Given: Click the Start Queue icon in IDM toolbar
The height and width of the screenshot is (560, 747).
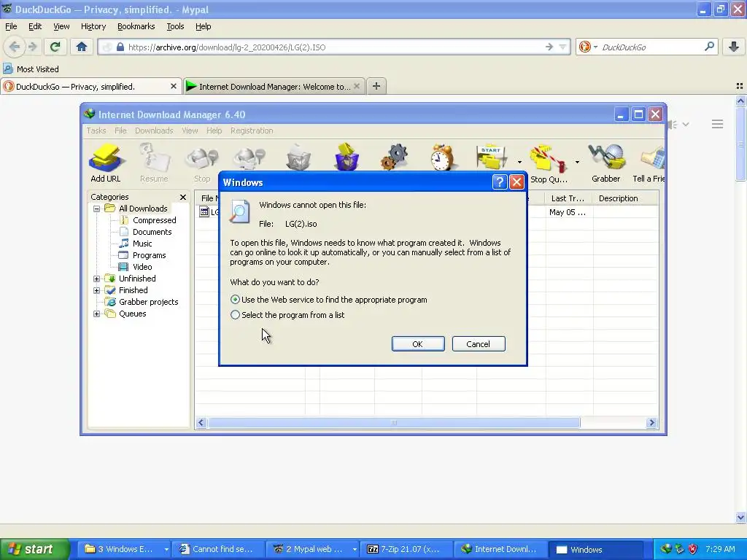Looking at the screenshot, I should [x=491, y=157].
